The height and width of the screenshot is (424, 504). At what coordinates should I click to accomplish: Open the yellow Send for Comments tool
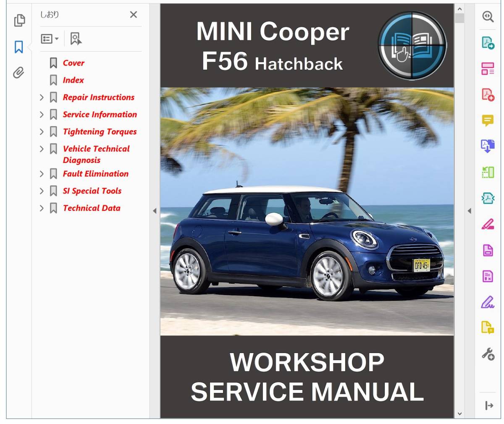point(488,327)
